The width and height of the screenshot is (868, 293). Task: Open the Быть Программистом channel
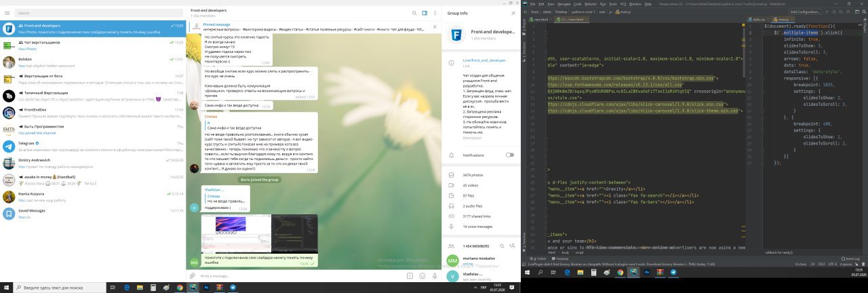click(x=93, y=129)
